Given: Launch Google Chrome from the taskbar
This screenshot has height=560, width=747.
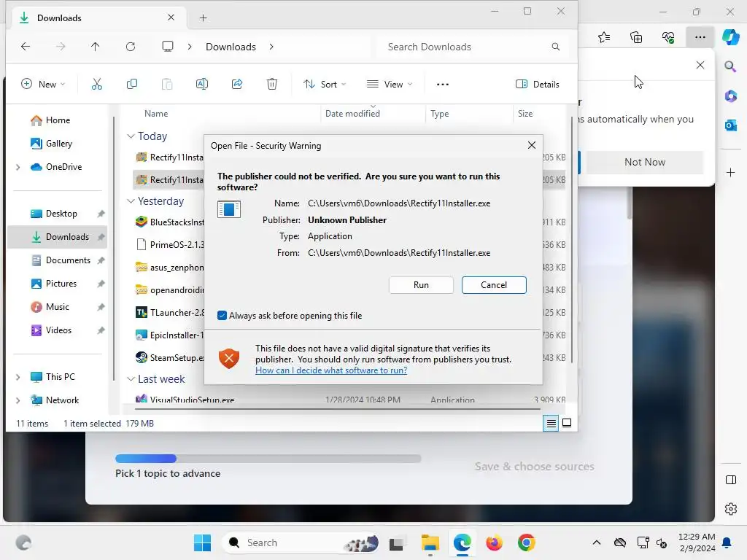Looking at the screenshot, I should [527, 542].
